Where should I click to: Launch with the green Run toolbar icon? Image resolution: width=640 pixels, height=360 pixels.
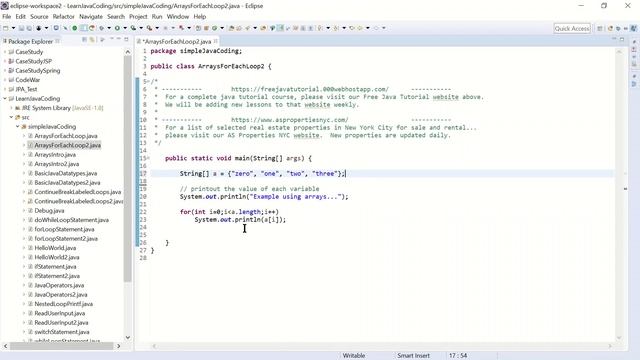click(x=117, y=28)
